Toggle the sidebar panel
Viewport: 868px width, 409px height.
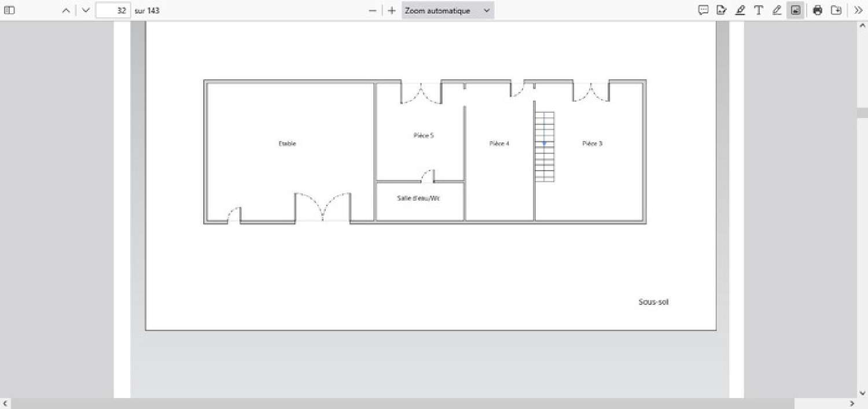(9, 10)
